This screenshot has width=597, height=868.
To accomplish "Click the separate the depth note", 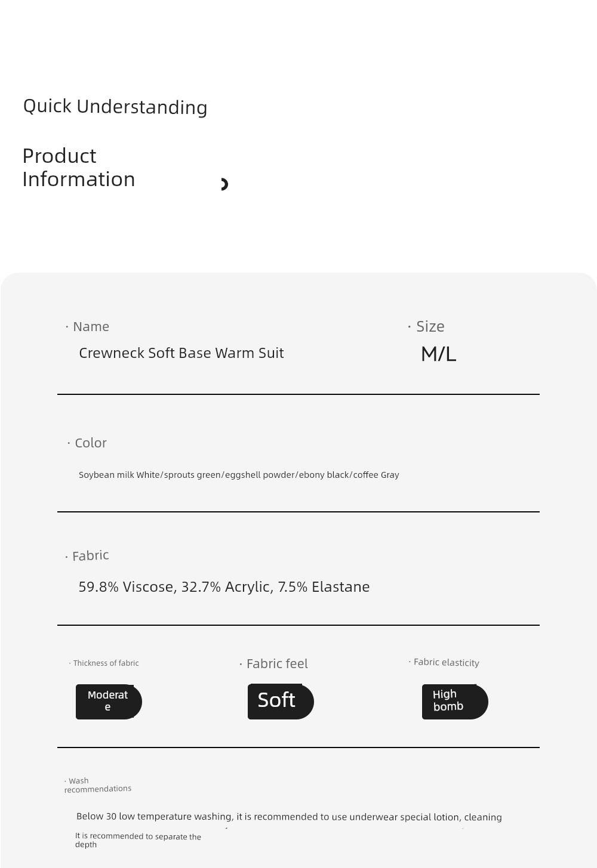I will tap(138, 840).
